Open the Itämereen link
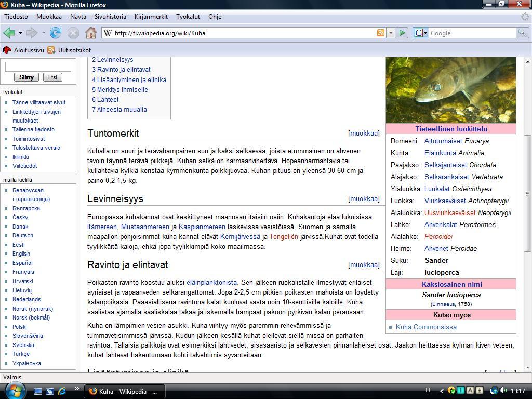 pyautogui.click(x=102, y=227)
